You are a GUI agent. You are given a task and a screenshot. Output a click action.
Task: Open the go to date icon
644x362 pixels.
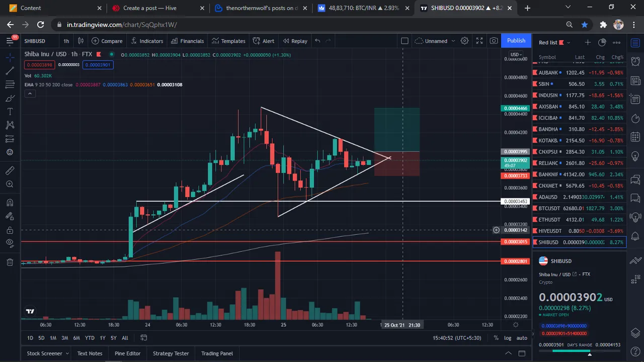click(144, 338)
